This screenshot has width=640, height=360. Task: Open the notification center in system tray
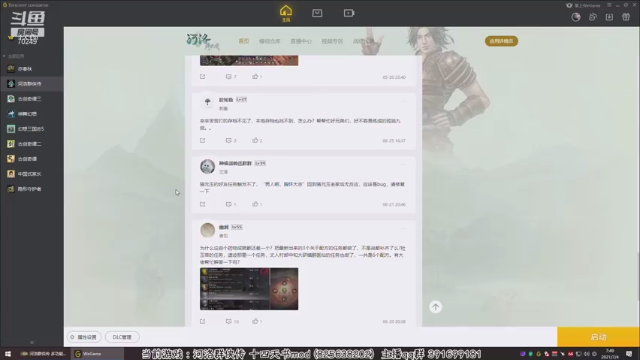(x=629, y=354)
